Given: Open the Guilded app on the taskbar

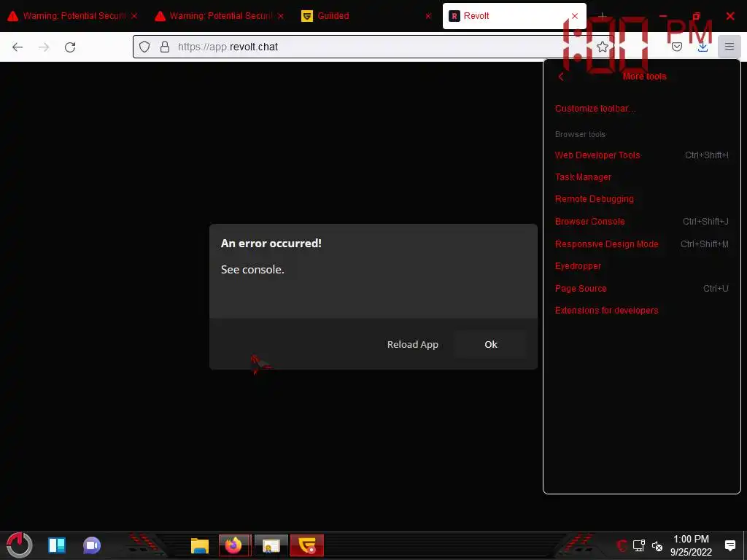Looking at the screenshot, I should pos(307,545).
